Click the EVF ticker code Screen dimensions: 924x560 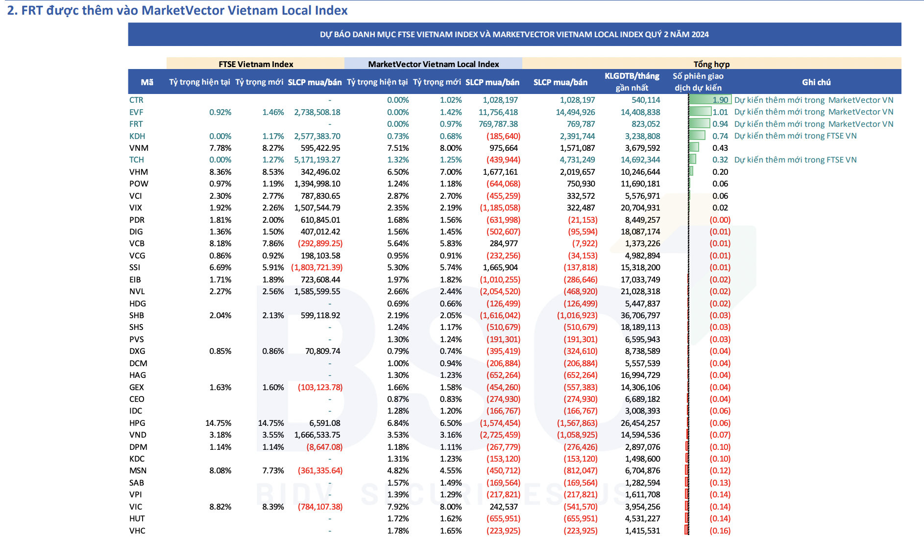tap(136, 112)
